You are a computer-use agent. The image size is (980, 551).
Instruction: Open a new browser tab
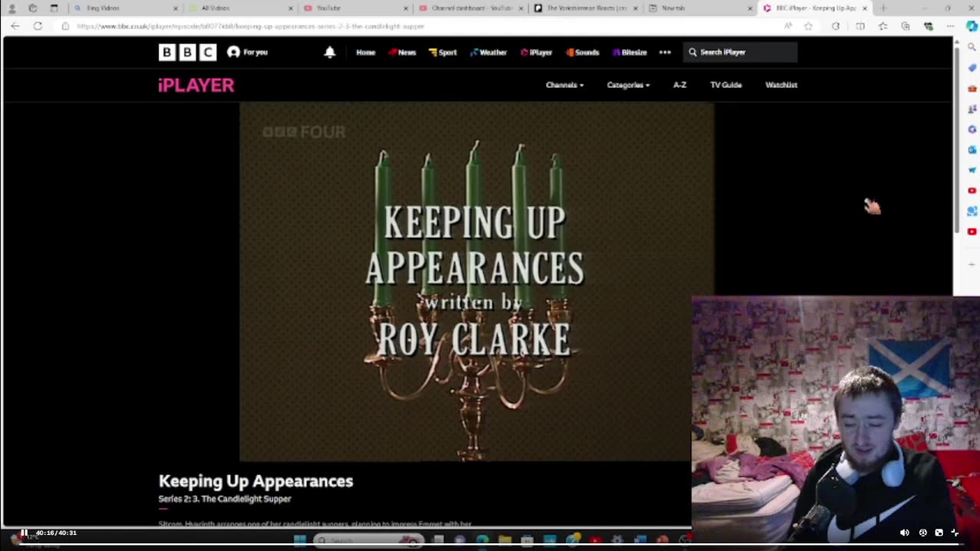pos(884,8)
